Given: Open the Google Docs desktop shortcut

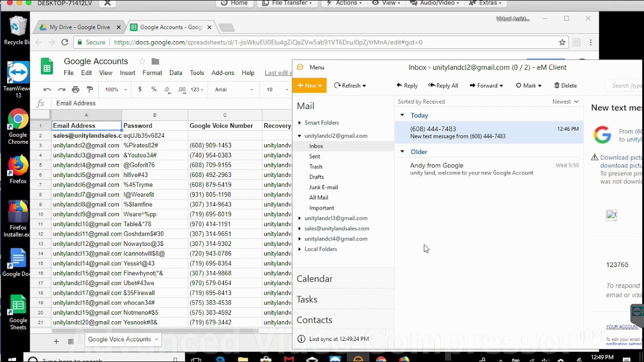Looking at the screenshot, I should [x=18, y=262].
